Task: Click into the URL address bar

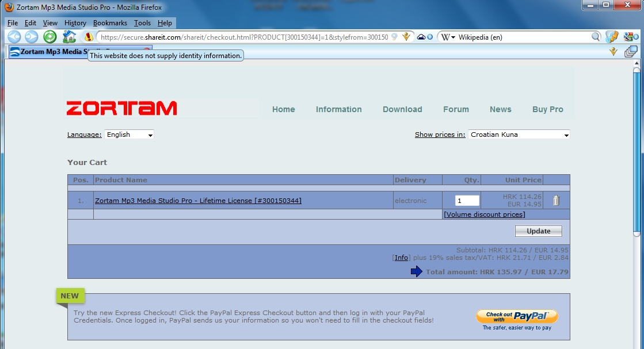Action: click(x=243, y=37)
